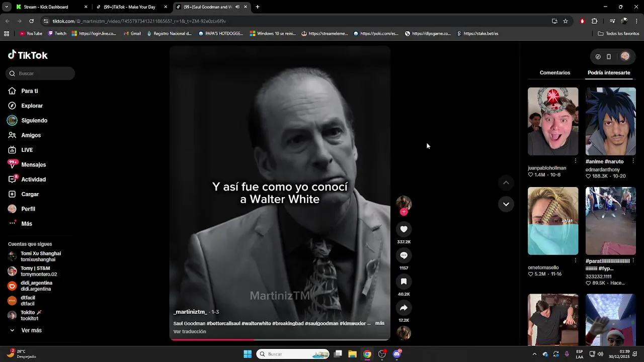644x362 pixels.
Task: Open options for juanpablohollman video
Action: 576,161
